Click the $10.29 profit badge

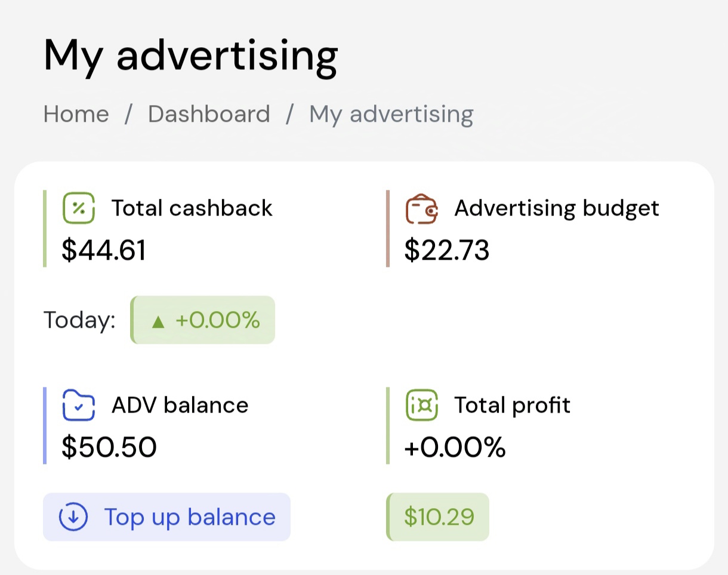(439, 517)
